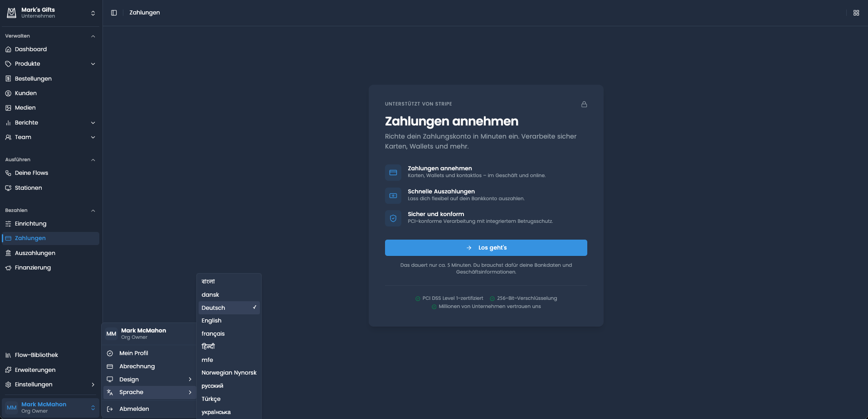Image resolution: width=868 pixels, height=419 pixels.
Task: Click the Abrechnung credit card icon
Action: pyautogui.click(x=110, y=366)
